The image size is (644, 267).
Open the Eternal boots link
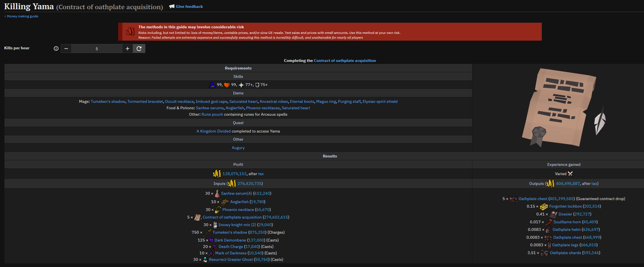[302, 101]
